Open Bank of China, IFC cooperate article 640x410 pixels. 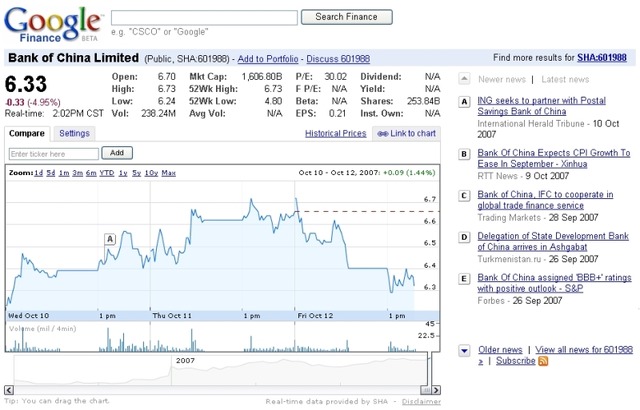tap(545, 199)
